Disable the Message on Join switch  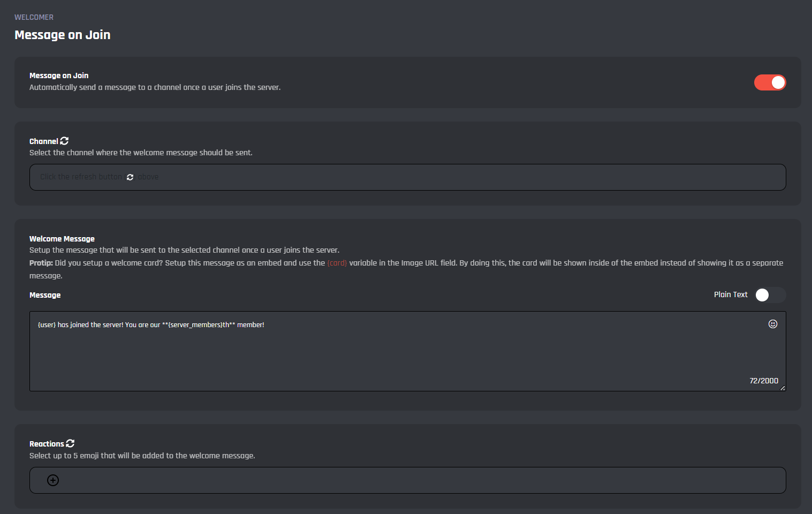[770, 82]
